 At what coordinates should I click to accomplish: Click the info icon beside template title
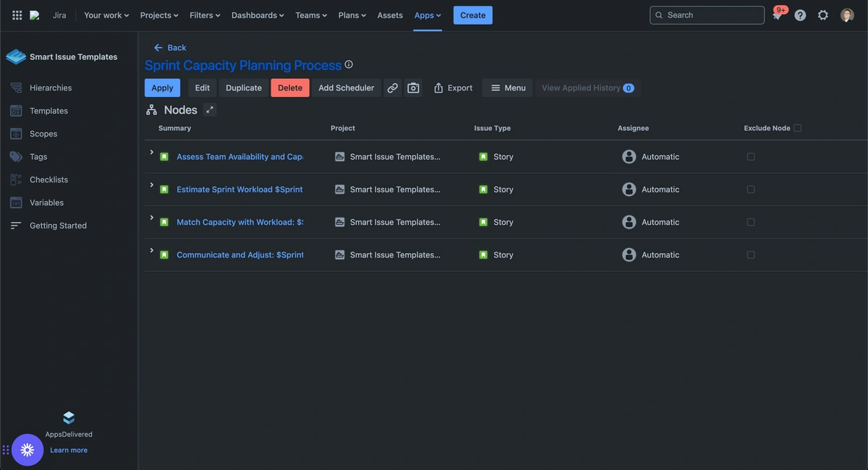349,64
